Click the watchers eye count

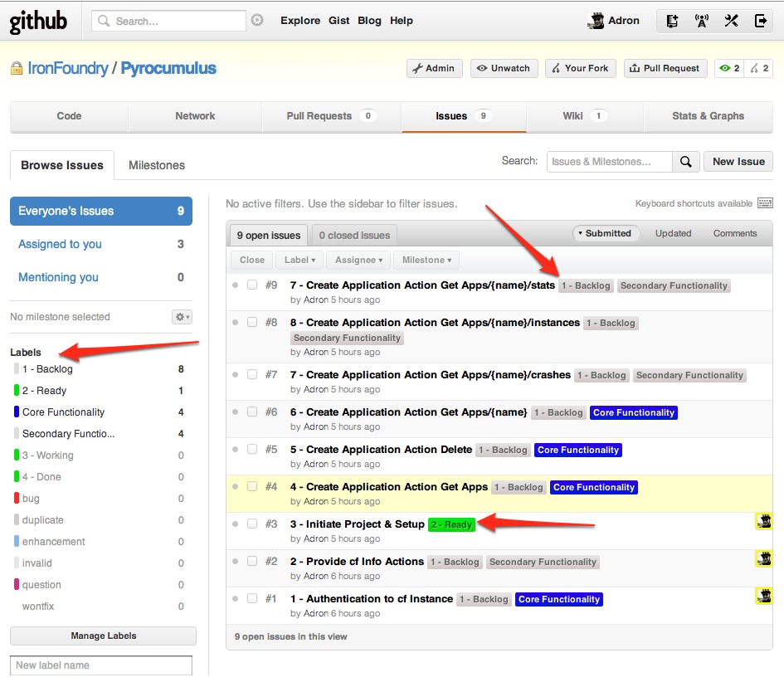coord(729,68)
